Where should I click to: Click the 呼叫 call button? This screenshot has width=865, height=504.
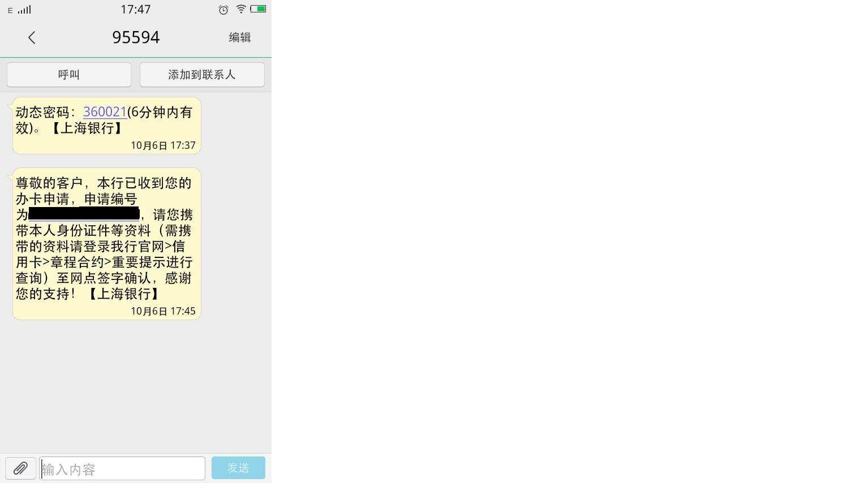click(69, 75)
